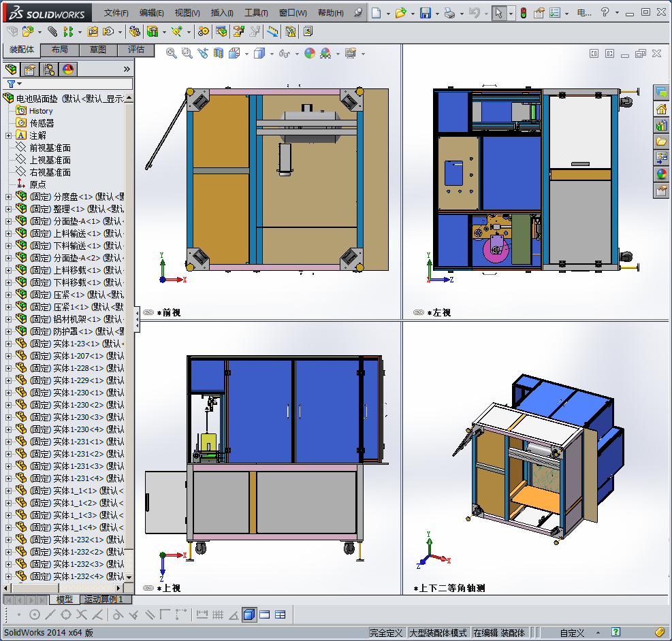Open the Save button dropdown arrow
The height and width of the screenshot is (641, 672).
coord(437,14)
